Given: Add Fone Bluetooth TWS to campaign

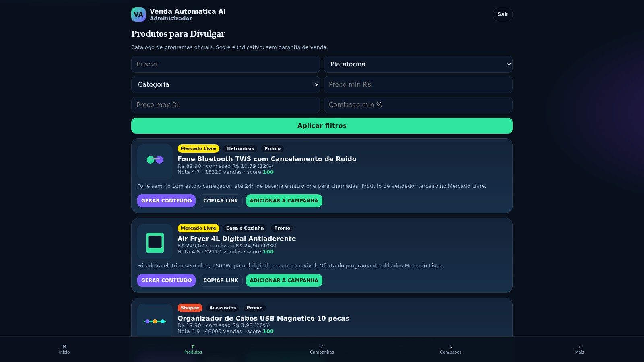Looking at the screenshot, I should click(x=284, y=201).
